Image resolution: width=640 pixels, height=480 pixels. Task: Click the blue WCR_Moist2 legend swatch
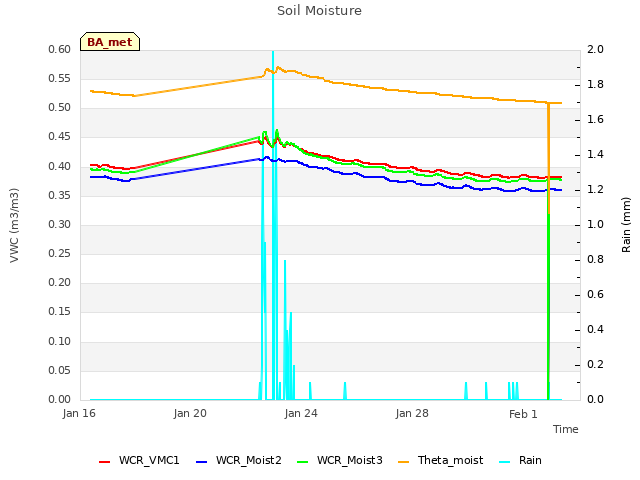tap(202, 462)
